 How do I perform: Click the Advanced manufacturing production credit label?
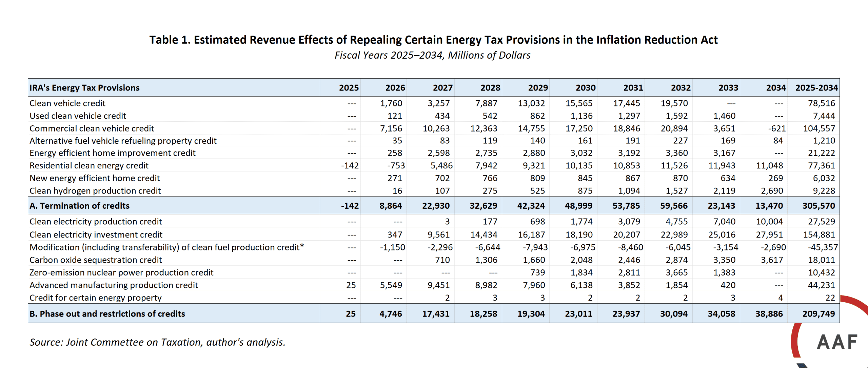point(114,285)
